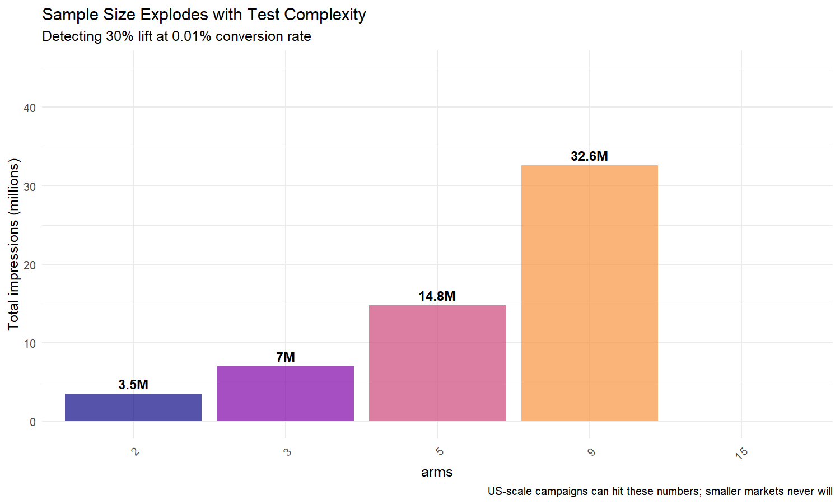The height and width of the screenshot is (504, 840).
Task: Click the 3.5M value label
Action: (x=133, y=385)
